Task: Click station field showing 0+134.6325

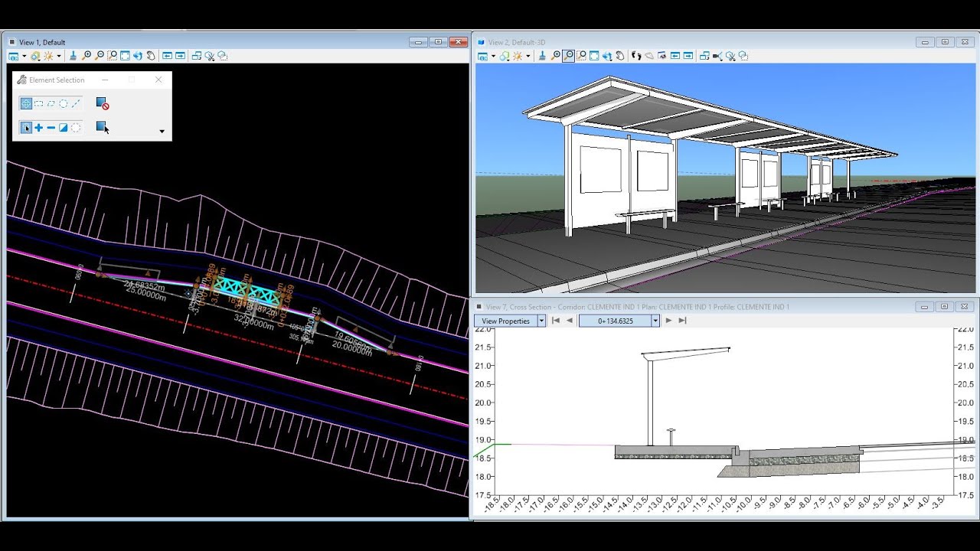Action: pyautogui.click(x=615, y=321)
